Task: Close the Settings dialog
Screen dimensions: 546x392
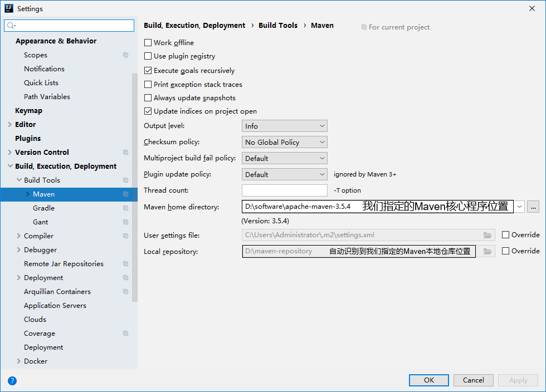Action: [532, 8]
